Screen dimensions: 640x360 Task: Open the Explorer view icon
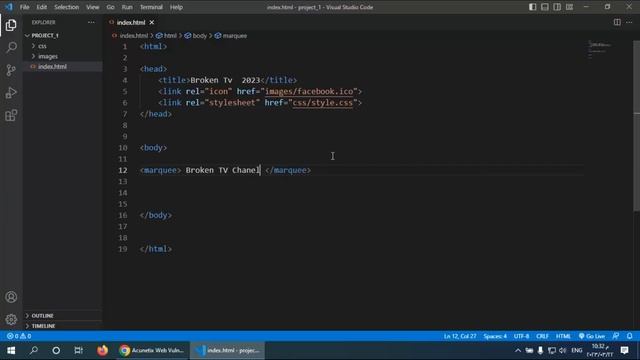point(11,25)
